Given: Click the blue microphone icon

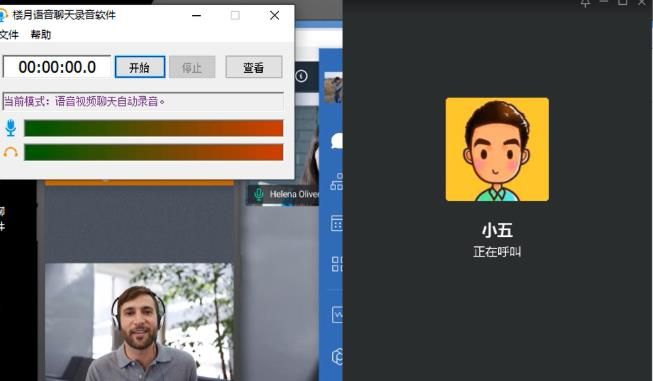Looking at the screenshot, I should click(11, 128).
